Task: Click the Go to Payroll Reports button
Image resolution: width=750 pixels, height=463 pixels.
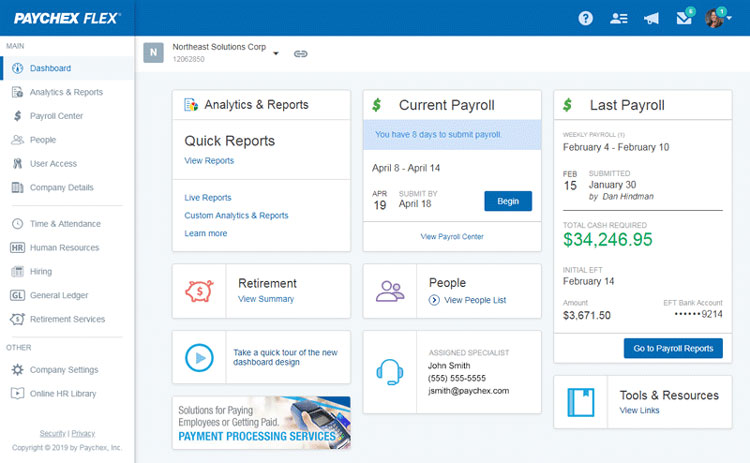Action: tap(672, 348)
